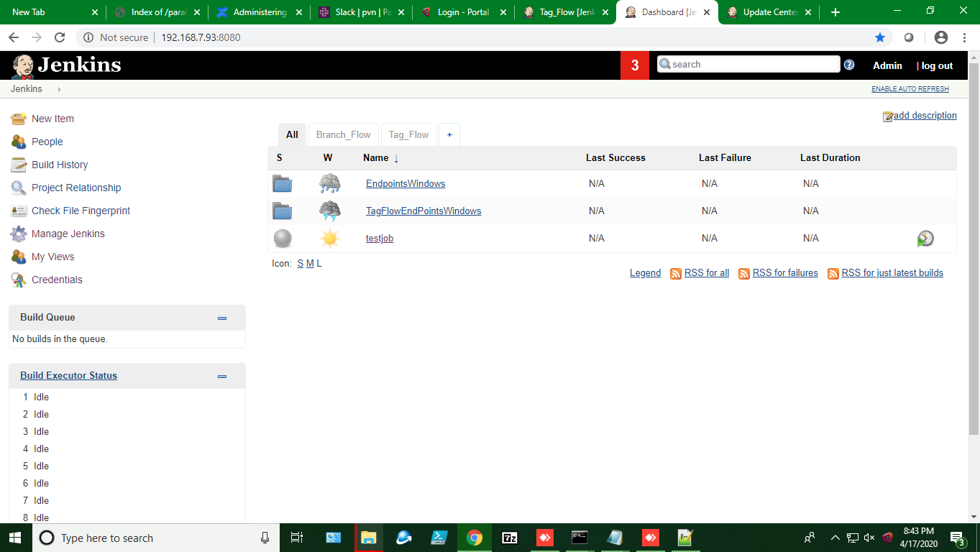Expand the Jenkins breadcrumb arrow
This screenshot has height=552, width=980.
pos(59,89)
